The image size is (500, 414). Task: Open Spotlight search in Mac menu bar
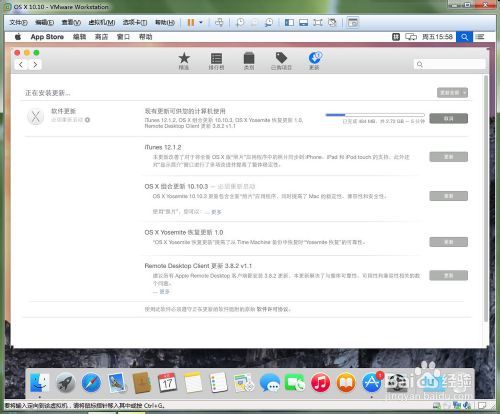click(x=464, y=37)
